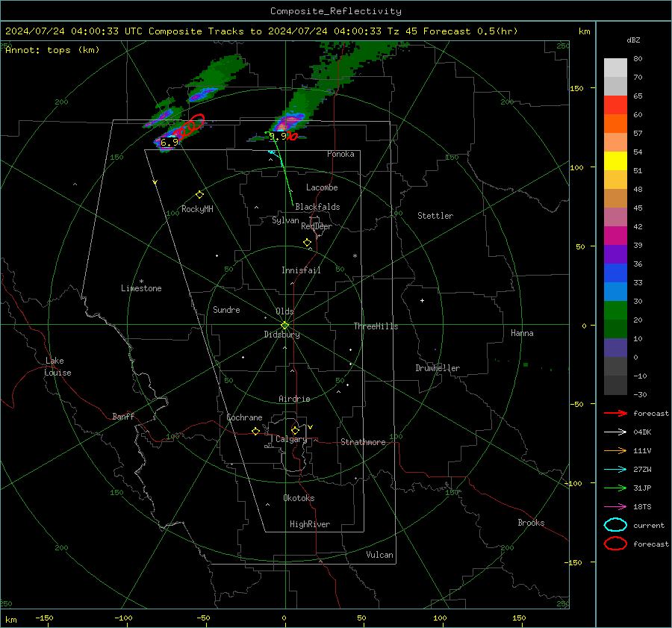Click the Olds town label
This screenshot has width=672, height=628.
(x=284, y=311)
